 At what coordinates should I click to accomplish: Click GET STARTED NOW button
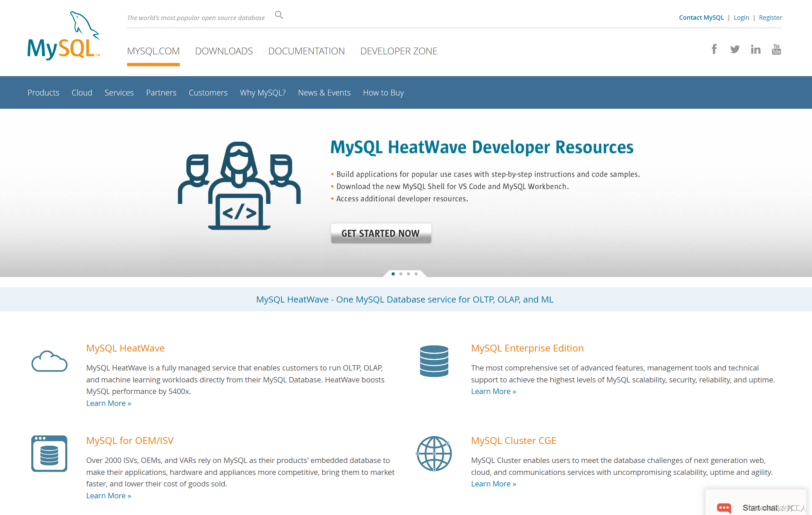tap(381, 233)
